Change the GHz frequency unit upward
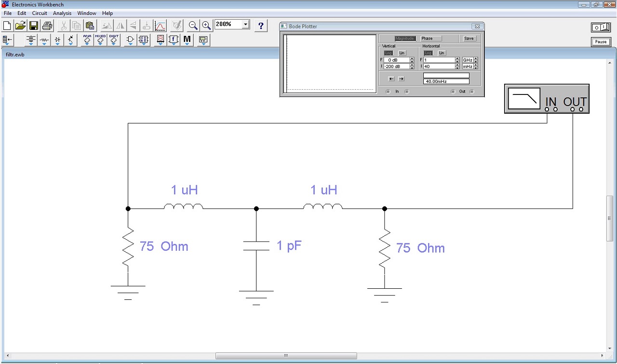Image resolution: width=617 pixels, height=364 pixels. pos(476,58)
